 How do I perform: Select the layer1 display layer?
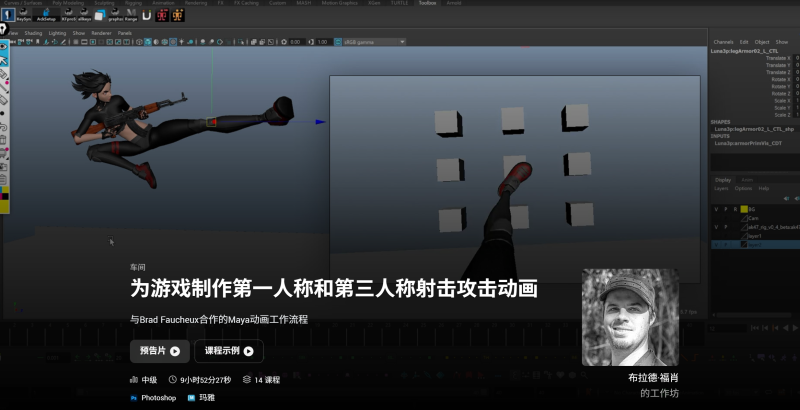[x=756, y=236]
